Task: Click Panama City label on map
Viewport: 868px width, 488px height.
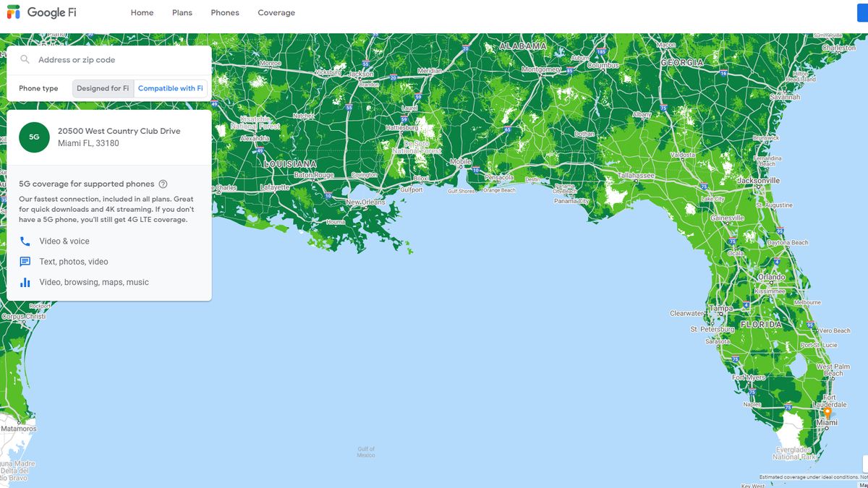Action: [x=571, y=201]
